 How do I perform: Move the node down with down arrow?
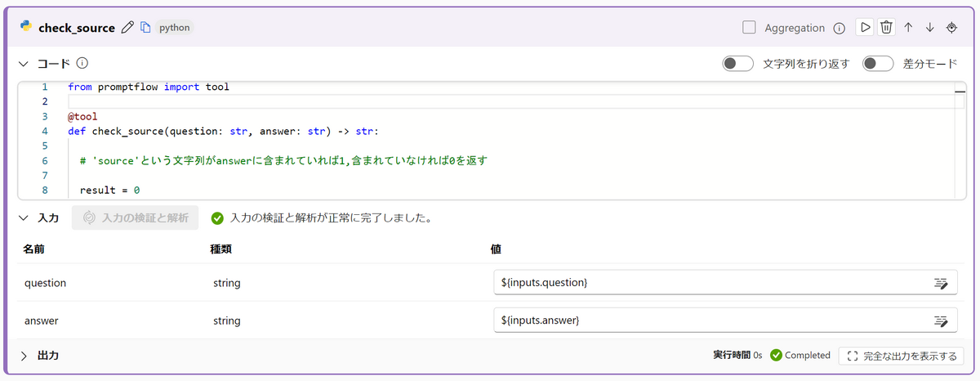pos(929,27)
